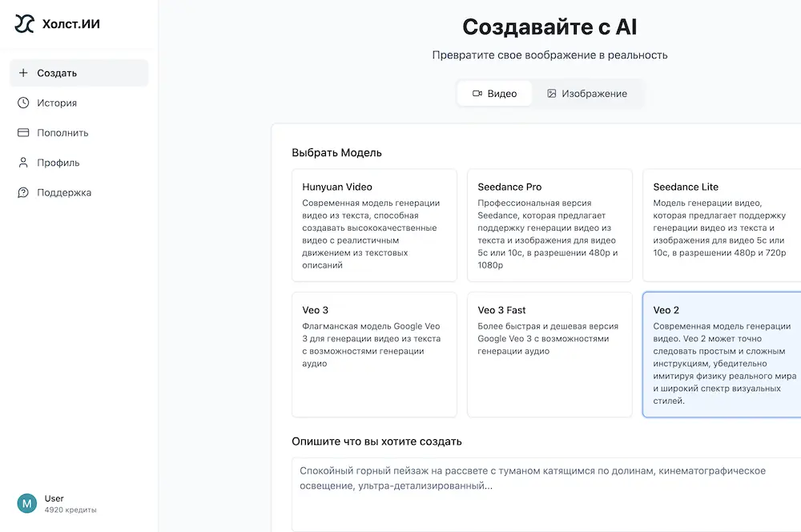Select the Seedance Pro model
Screen dimensions: 801x532
pyautogui.click(x=549, y=224)
